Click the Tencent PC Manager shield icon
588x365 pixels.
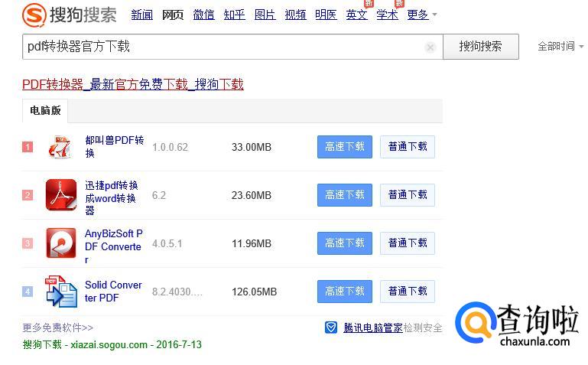click(x=331, y=328)
